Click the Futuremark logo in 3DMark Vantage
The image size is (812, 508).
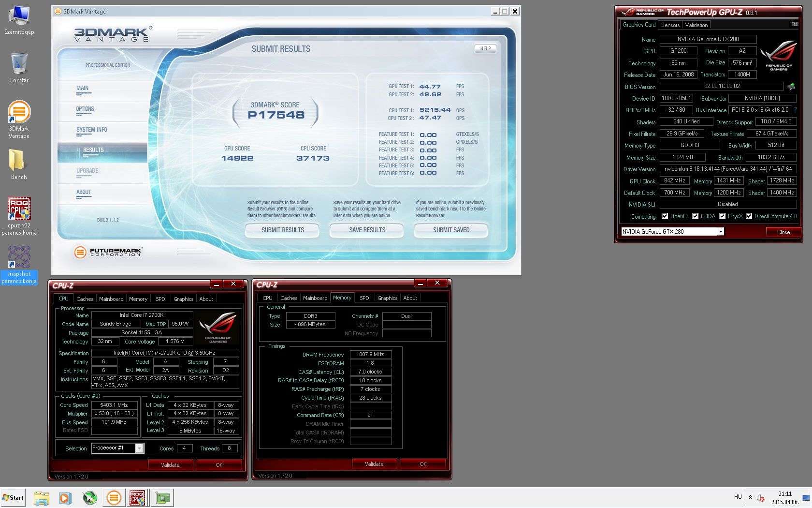pos(108,252)
